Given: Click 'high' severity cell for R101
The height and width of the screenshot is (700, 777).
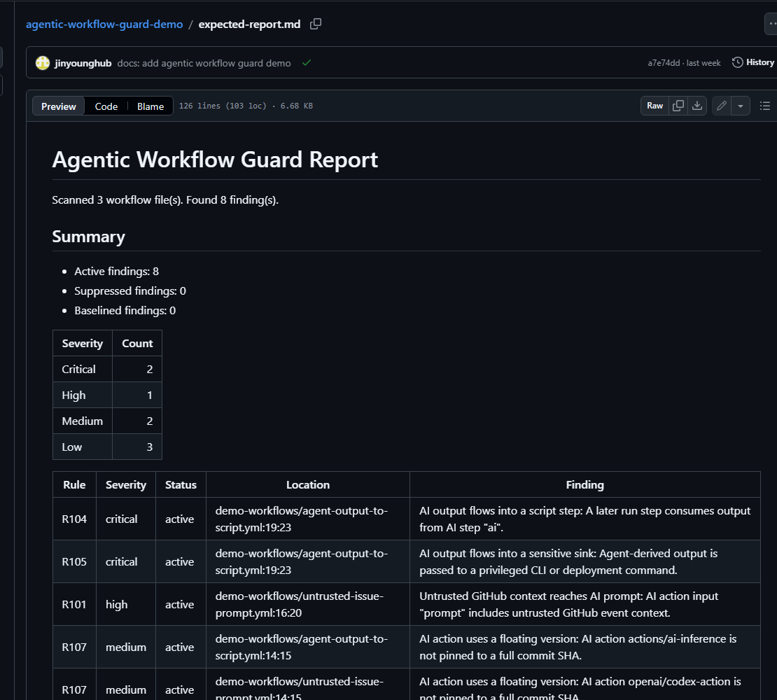Looking at the screenshot, I should point(126,604).
